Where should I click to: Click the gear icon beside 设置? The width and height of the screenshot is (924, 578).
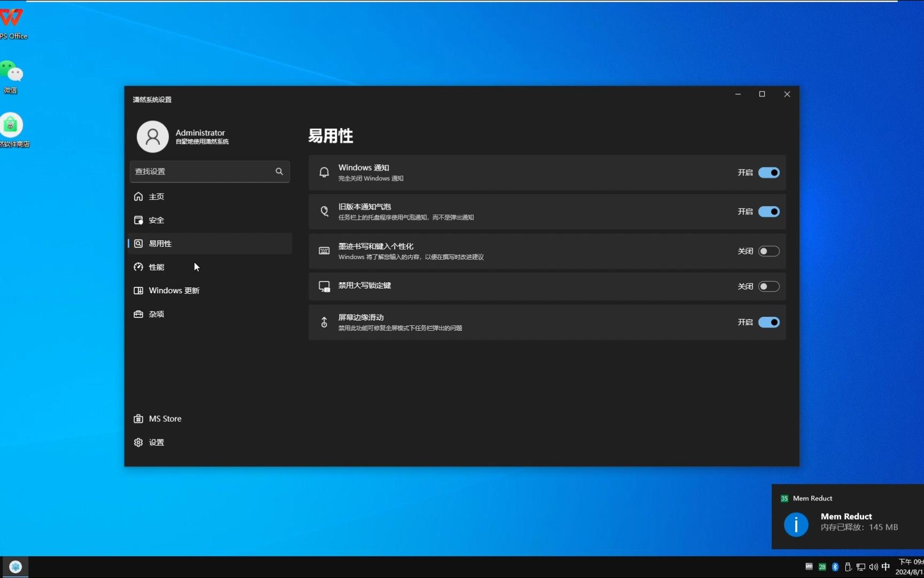(138, 442)
